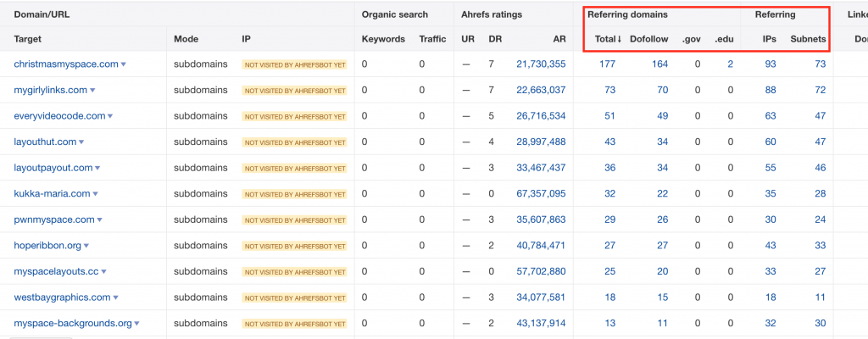Sort by Dofollow column header
This screenshot has width=868, height=339.
tap(648, 39)
